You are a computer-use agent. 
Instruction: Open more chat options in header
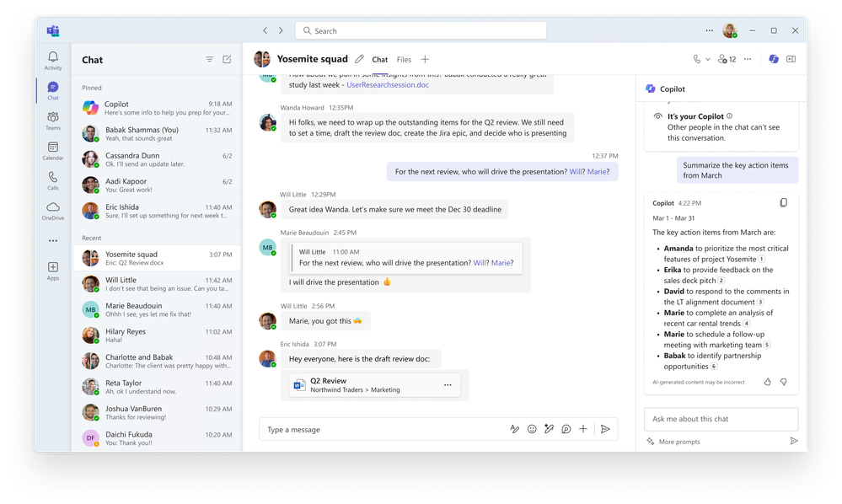[x=748, y=59]
